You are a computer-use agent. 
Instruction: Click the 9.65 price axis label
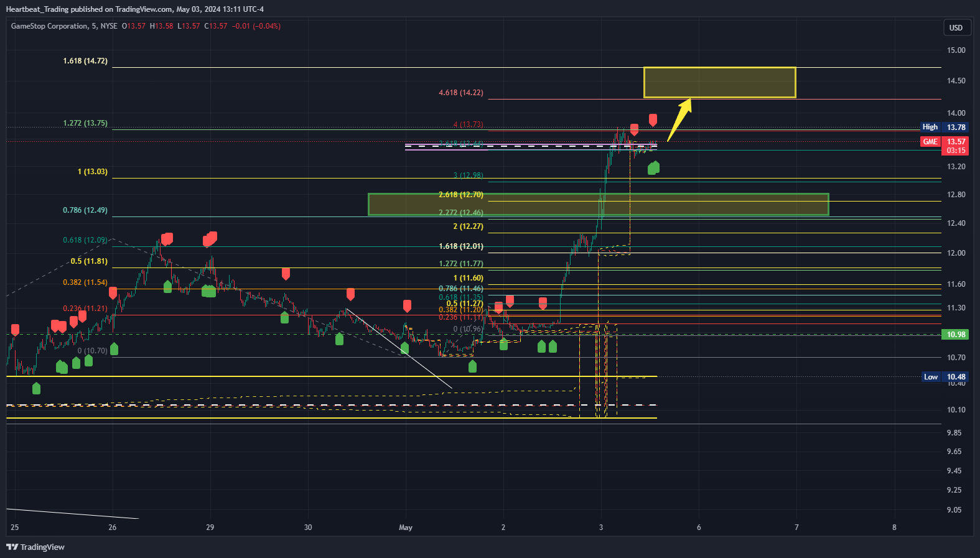pos(954,452)
